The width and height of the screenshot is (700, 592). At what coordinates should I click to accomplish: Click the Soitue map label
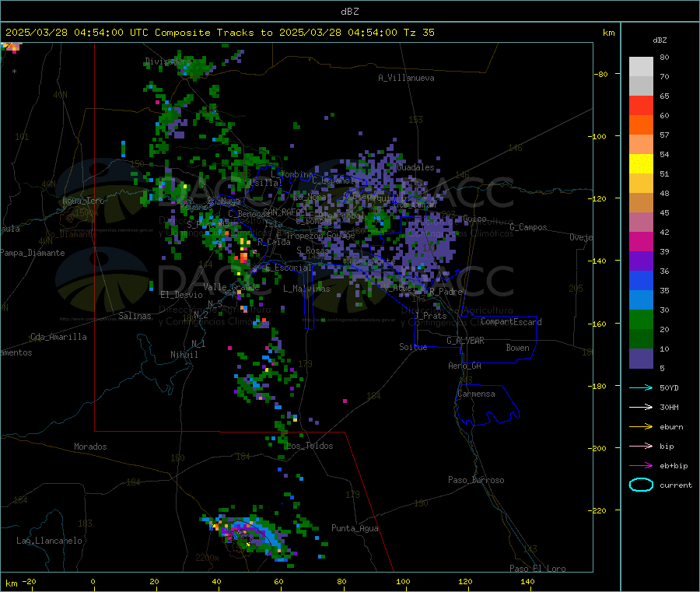(413, 347)
